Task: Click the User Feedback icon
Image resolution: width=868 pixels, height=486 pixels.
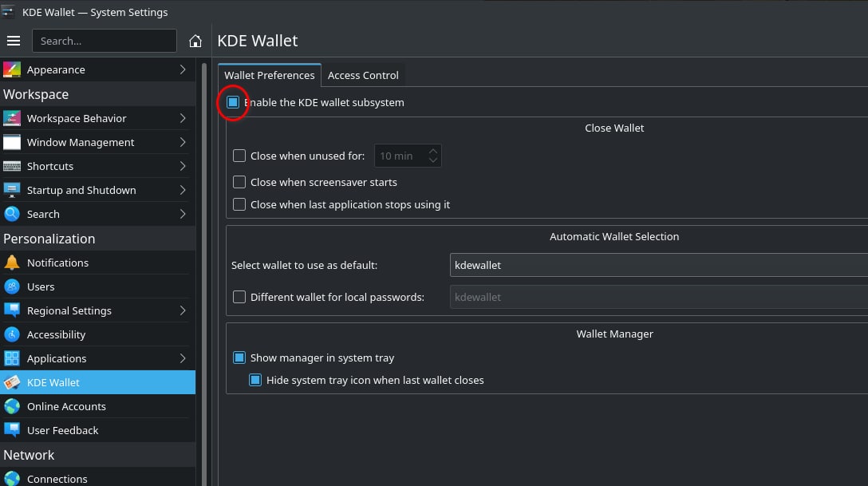Action: (x=12, y=430)
